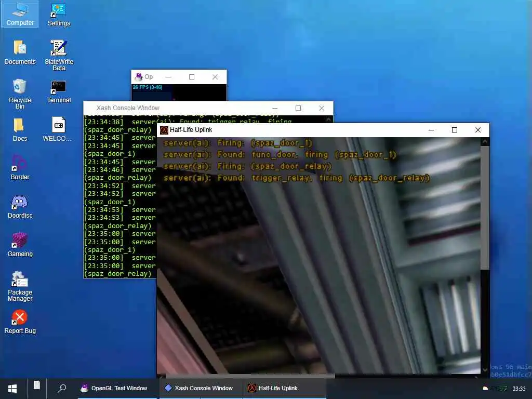
Task: Close the Half-Life Uplink window
Action: pyautogui.click(x=478, y=130)
